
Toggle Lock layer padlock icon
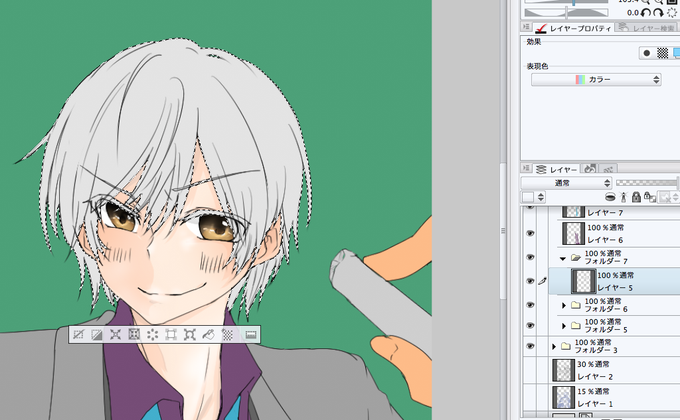click(636, 197)
